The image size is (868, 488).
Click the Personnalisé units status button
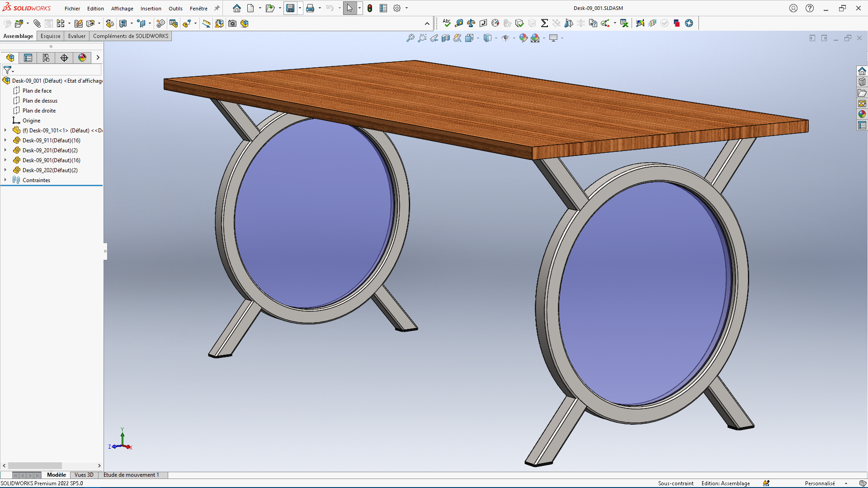click(820, 483)
